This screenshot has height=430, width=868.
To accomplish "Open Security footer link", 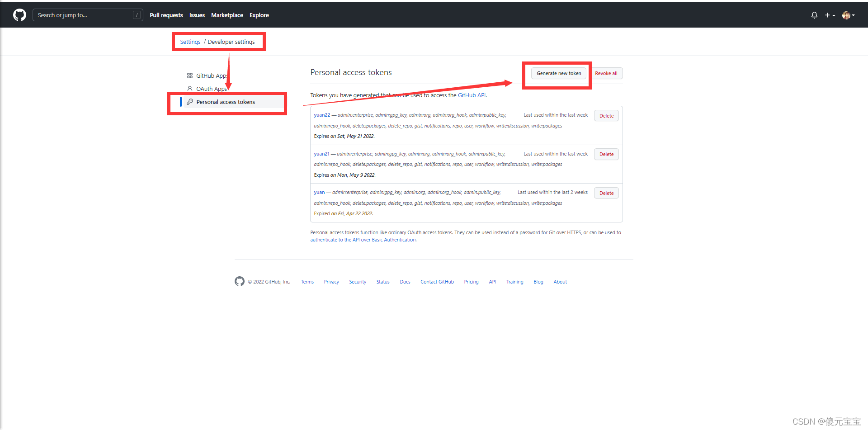I will pyautogui.click(x=358, y=282).
